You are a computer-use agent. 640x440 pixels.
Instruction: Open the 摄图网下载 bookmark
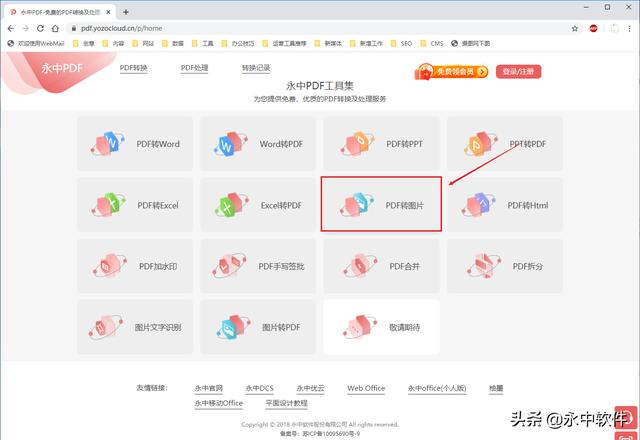click(x=471, y=43)
